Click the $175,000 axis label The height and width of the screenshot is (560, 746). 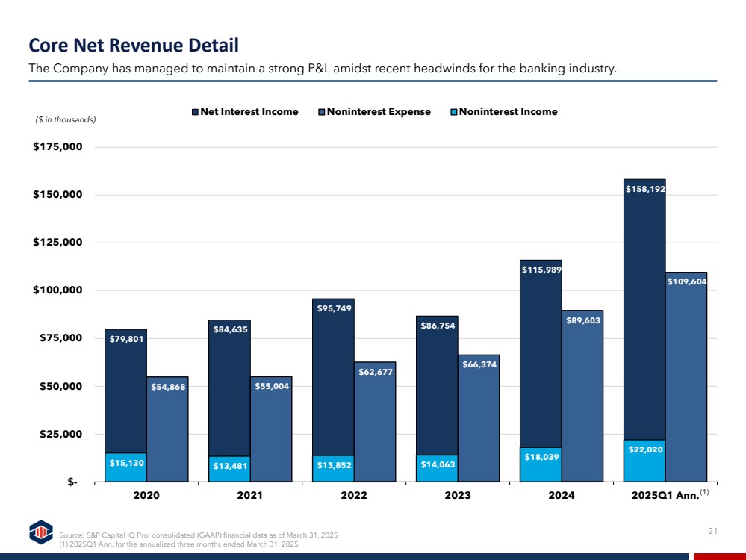point(57,146)
